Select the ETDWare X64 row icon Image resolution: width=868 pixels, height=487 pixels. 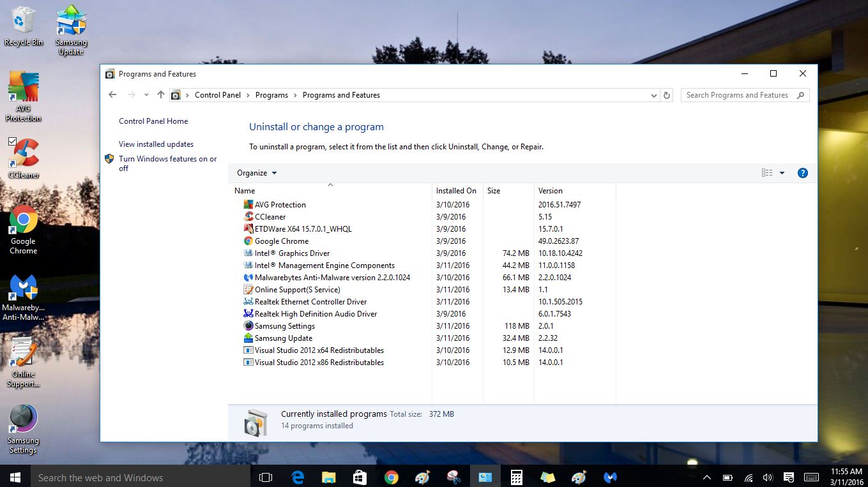(248, 229)
